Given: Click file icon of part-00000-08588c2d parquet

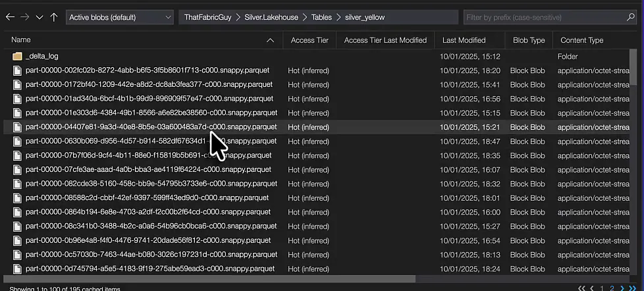Looking at the screenshot, I should 17,198.
